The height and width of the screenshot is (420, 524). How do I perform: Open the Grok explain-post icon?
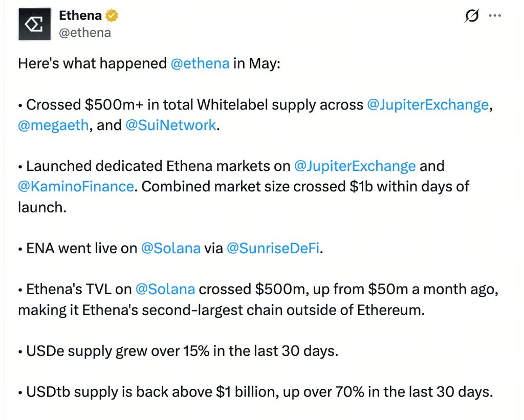click(x=471, y=15)
